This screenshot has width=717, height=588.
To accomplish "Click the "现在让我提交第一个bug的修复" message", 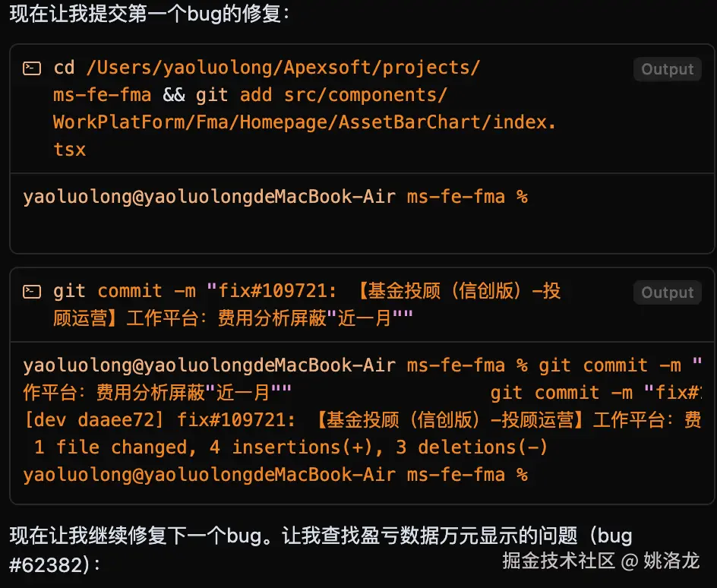I will [x=150, y=14].
